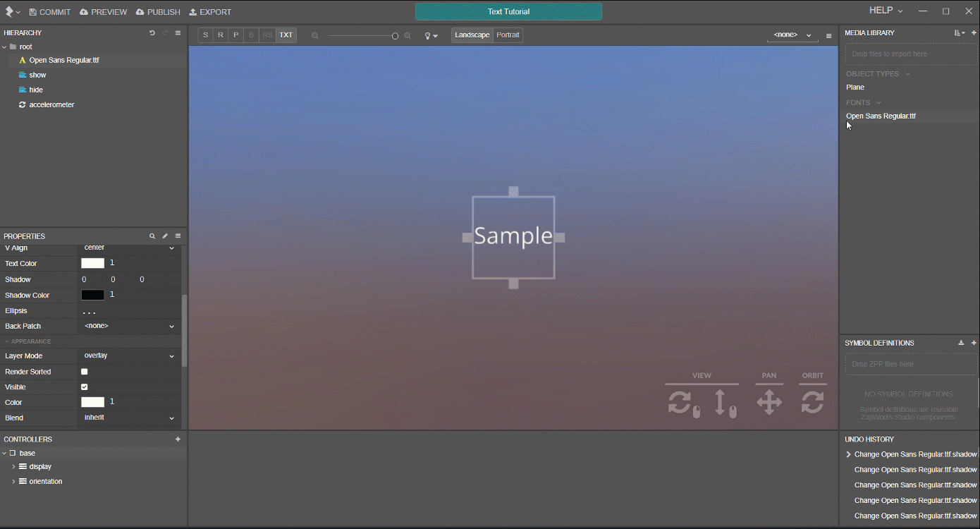
Task: Click the PREVIEW button
Action: pos(103,12)
